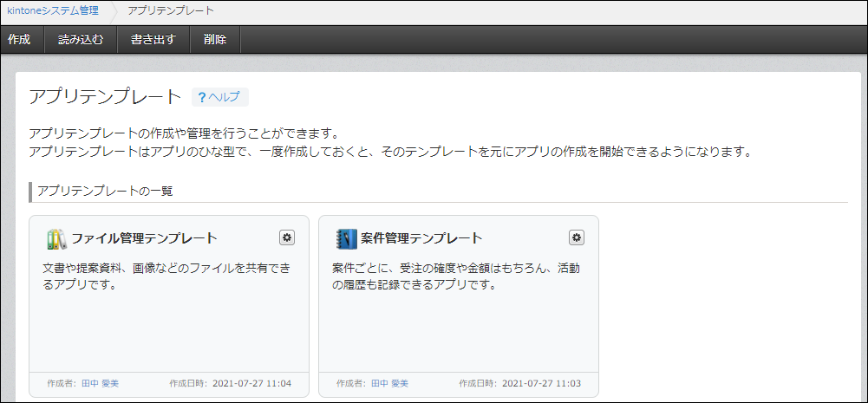Open the ヘルプ help link

[219, 97]
